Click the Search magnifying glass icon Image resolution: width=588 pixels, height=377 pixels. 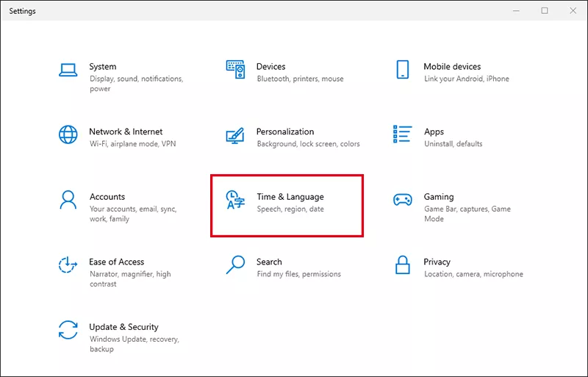point(235,265)
